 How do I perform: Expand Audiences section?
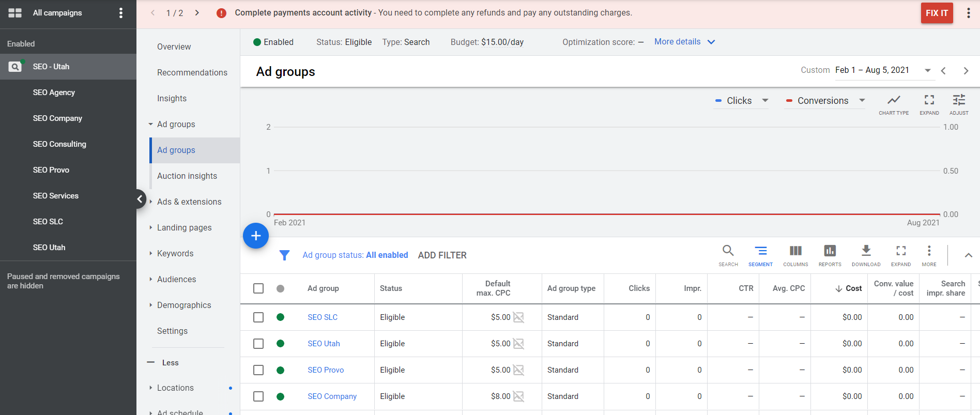coord(150,279)
